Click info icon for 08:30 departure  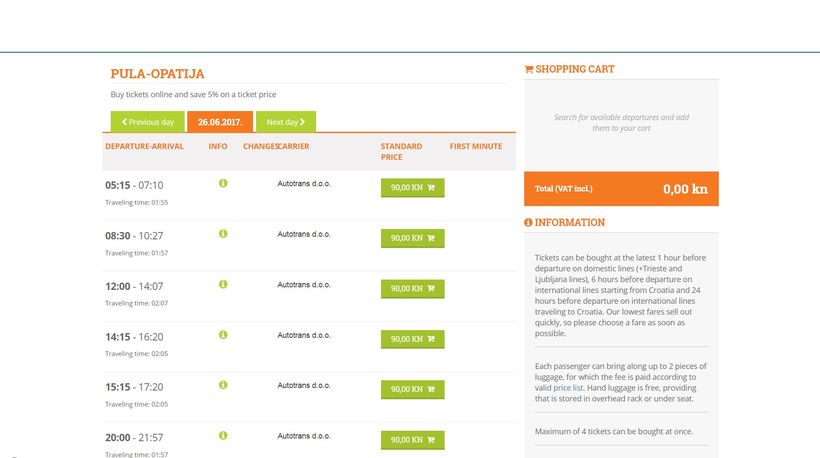223,233
